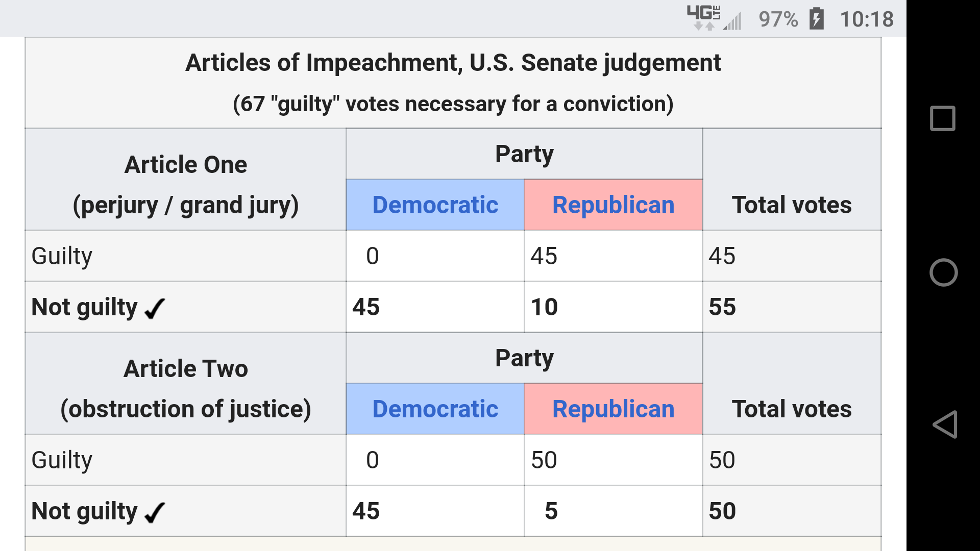Follow the Republican link under Article Two

(x=613, y=409)
